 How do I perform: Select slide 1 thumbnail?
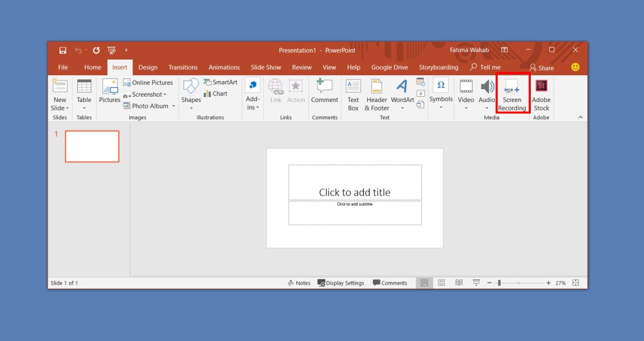point(92,146)
